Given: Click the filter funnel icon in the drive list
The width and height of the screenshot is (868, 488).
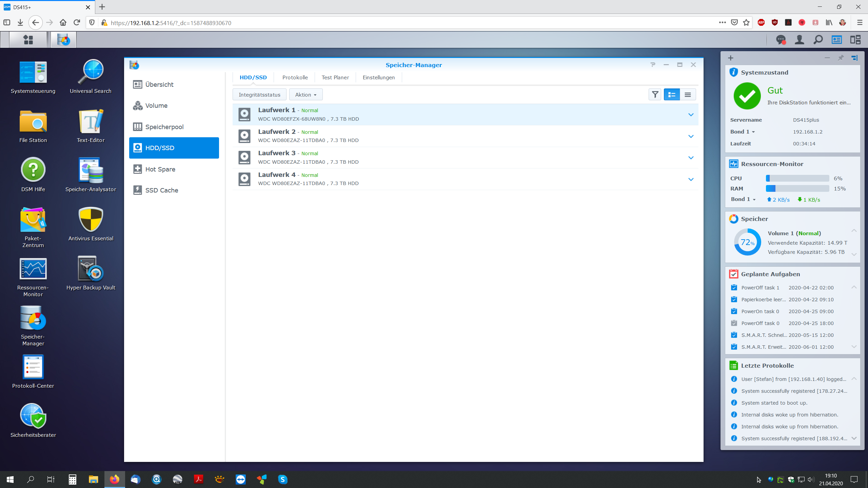Looking at the screenshot, I should click(x=655, y=95).
